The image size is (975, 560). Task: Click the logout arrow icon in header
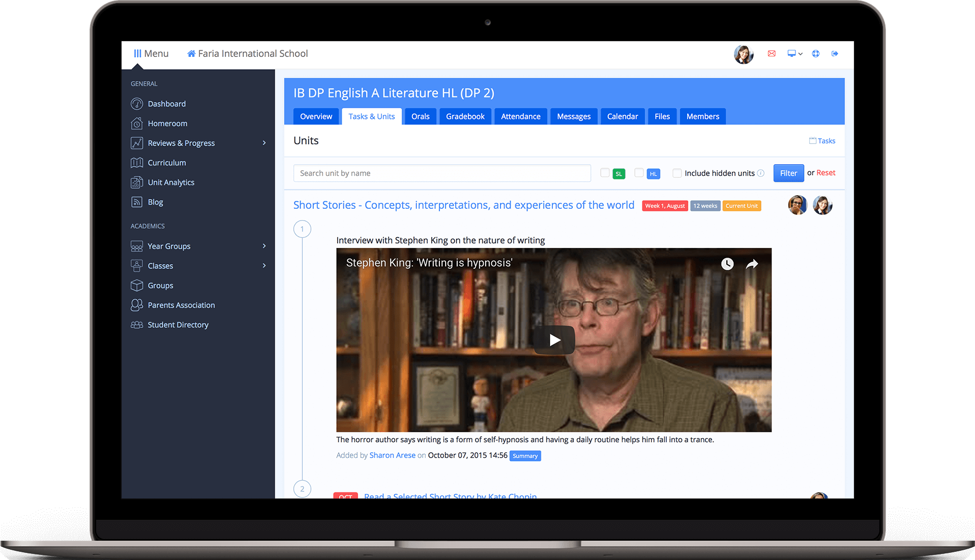835,53
